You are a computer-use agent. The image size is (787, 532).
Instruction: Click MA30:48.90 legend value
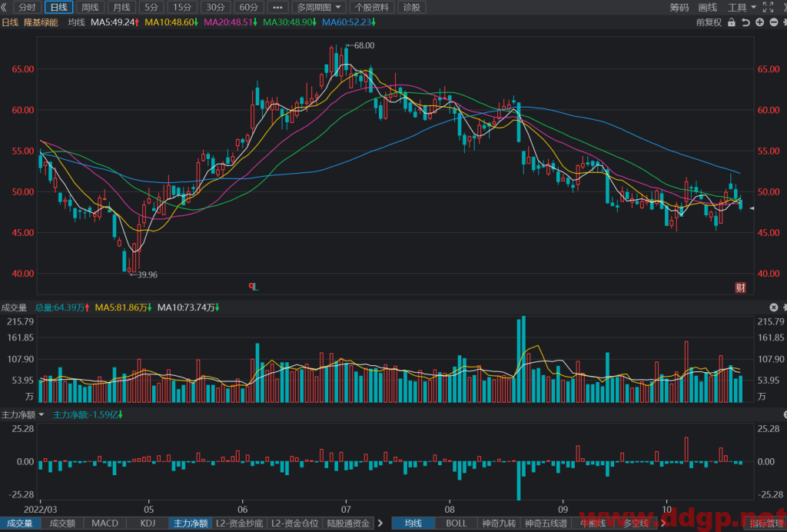coord(290,22)
